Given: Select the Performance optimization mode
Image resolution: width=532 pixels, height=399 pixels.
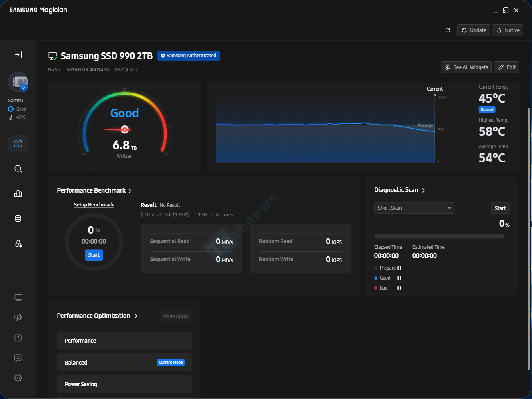Looking at the screenshot, I should pos(124,341).
